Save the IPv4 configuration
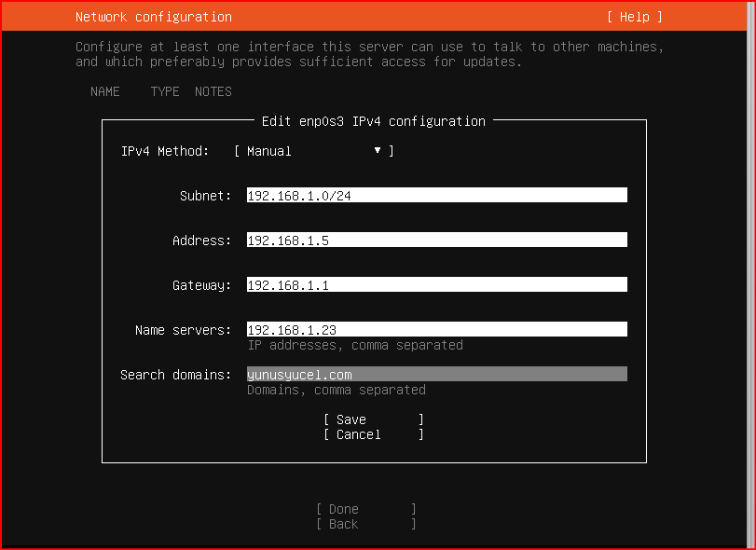Viewport: 756px width, 550px height. click(374, 419)
